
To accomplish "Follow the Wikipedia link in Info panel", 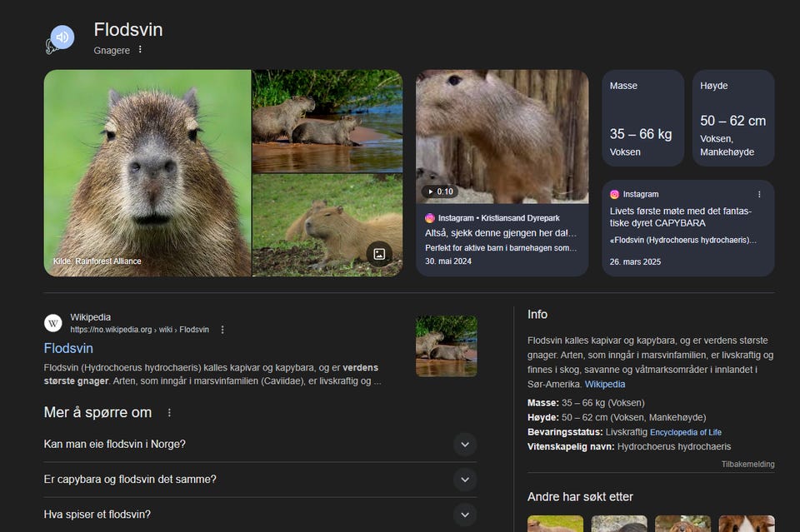I will pyautogui.click(x=604, y=384).
